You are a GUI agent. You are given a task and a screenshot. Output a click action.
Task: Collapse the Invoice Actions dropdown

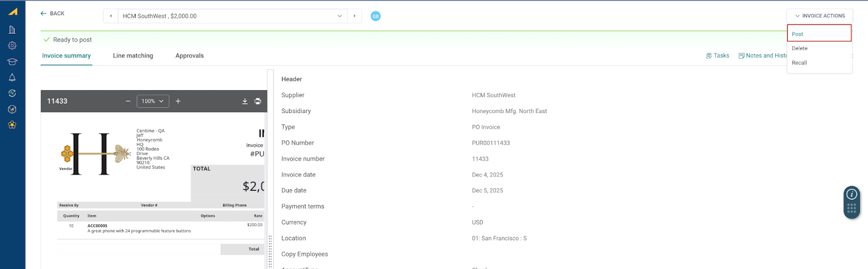(x=819, y=16)
